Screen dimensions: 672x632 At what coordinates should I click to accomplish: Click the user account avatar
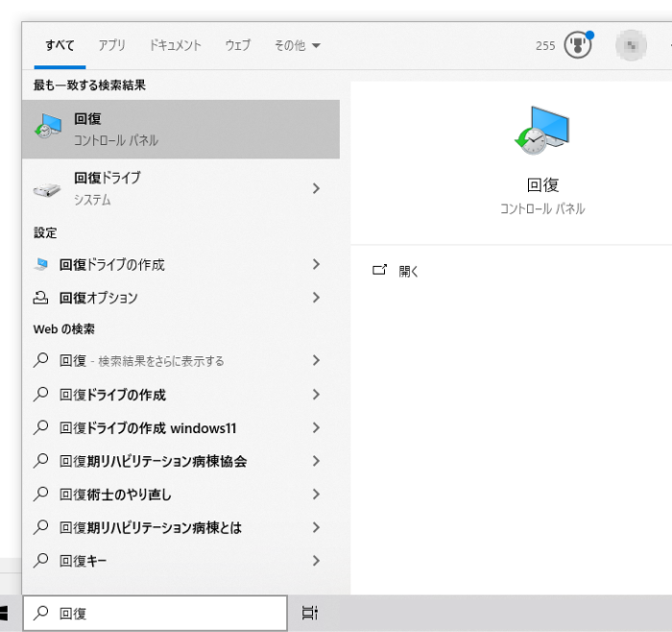(x=631, y=45)
